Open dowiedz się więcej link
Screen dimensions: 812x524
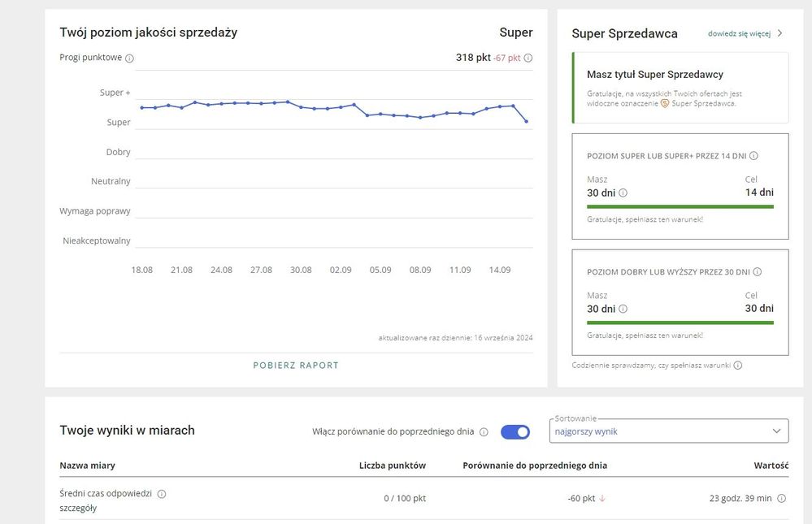(739, 33)
